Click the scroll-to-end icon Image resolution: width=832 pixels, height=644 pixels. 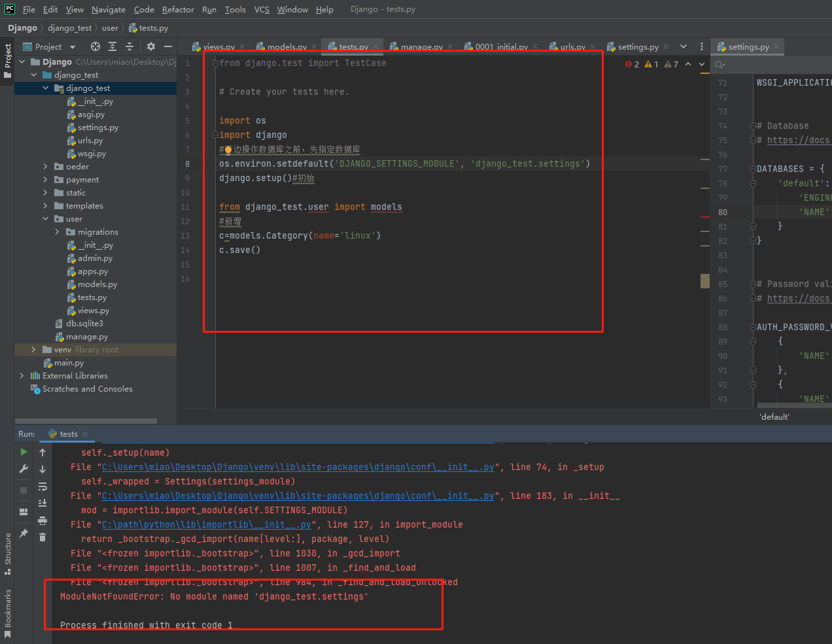(43, 503)
